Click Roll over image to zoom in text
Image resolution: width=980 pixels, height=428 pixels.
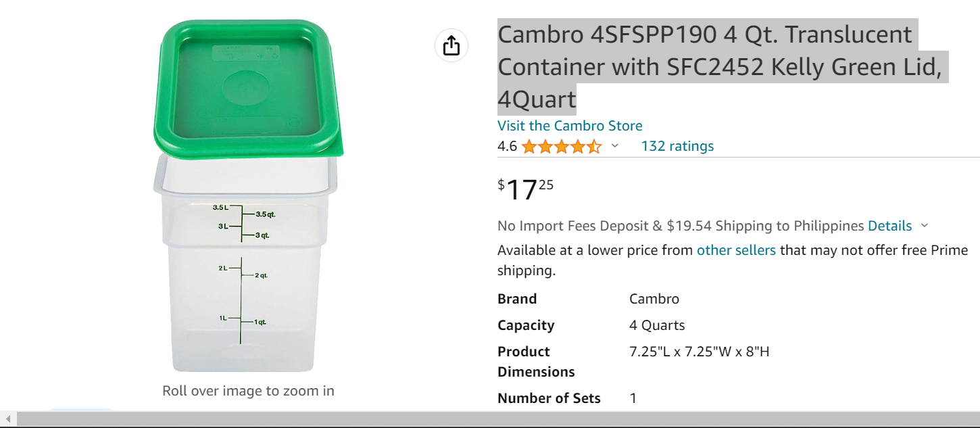[x=248, y=391]
